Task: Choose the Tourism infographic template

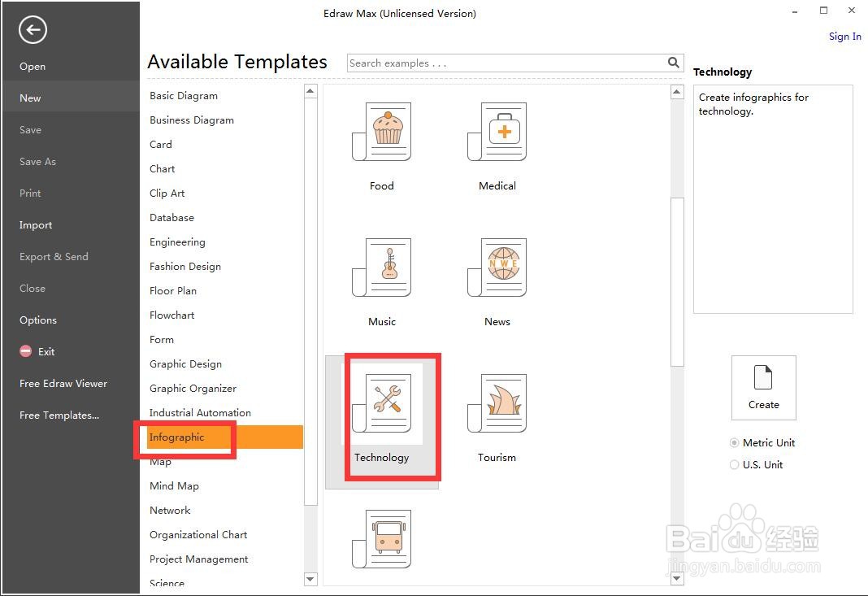Action: (497, 418)
